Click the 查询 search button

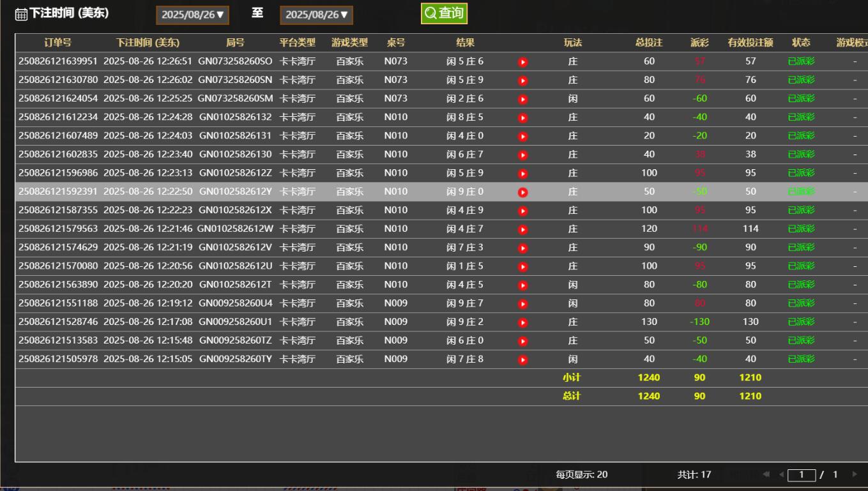pyautogui.click(x=444, y=13)
